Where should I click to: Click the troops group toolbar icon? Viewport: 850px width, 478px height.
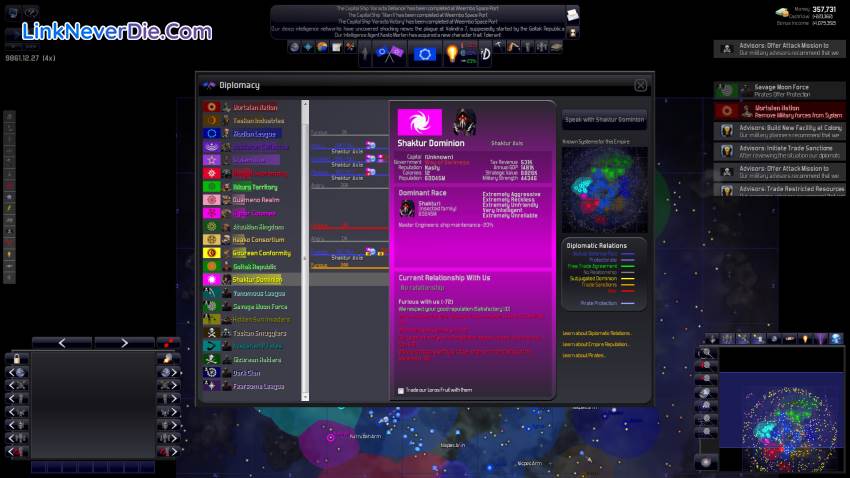point(542,47)
